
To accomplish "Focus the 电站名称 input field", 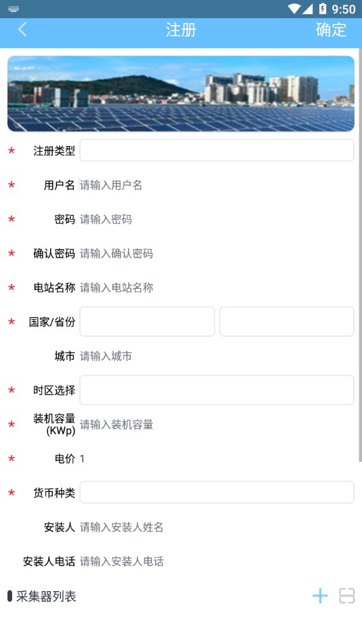I will pyautogui.click(x=216, y=287).
